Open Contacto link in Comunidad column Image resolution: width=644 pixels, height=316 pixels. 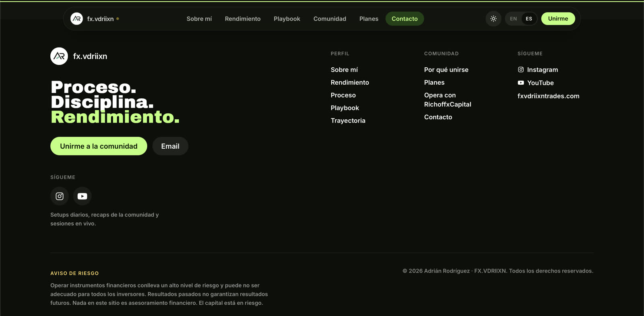pos(438,117)
